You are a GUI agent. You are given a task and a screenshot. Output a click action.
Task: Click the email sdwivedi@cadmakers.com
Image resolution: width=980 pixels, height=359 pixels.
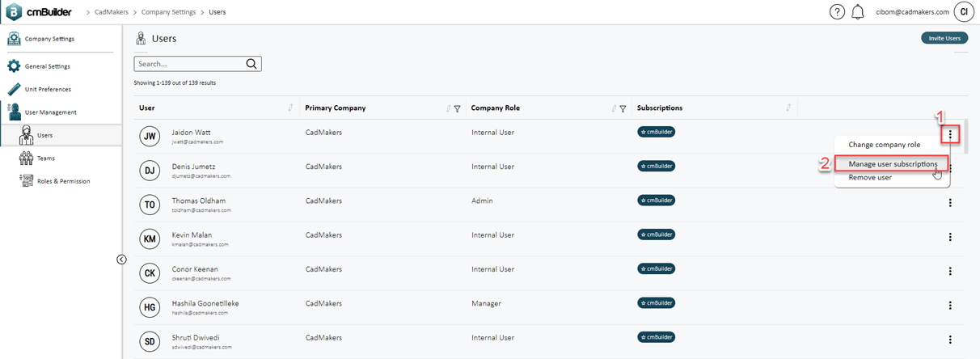(x=202, y=346)
